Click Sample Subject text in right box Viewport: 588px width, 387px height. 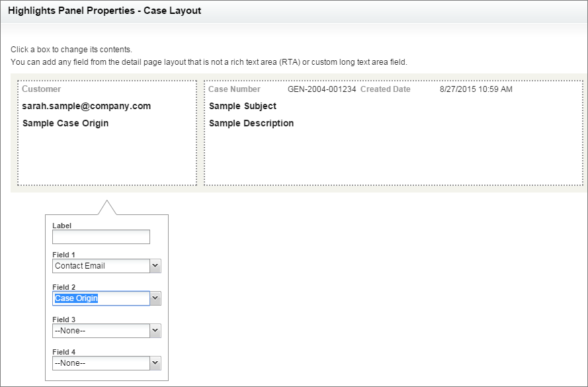pos(243,106)
